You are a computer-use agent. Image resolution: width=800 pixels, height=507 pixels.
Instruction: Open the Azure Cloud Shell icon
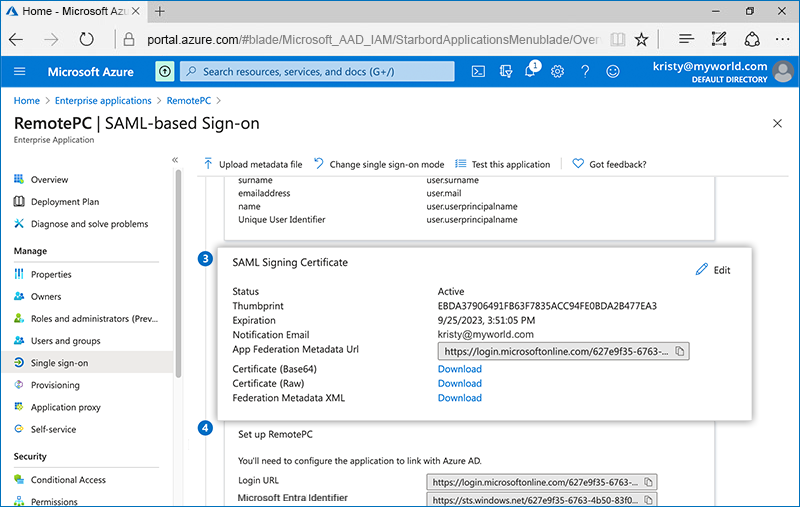tap(479, 72)
